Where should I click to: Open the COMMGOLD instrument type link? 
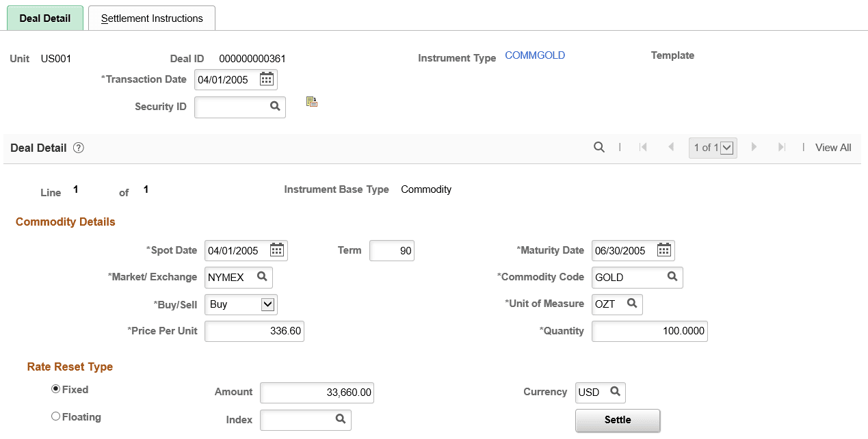[x=535, y=55]
